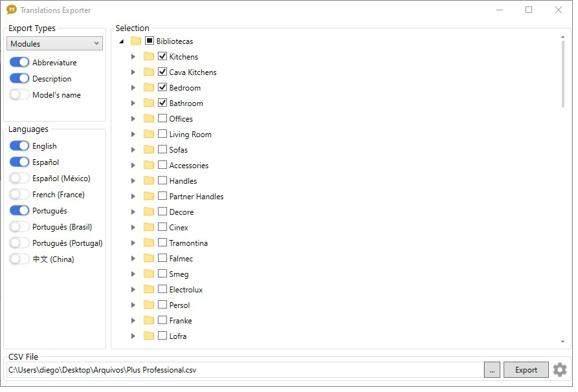Expand the Bedroom tree node
578x392 pixels.
point(134,88)
